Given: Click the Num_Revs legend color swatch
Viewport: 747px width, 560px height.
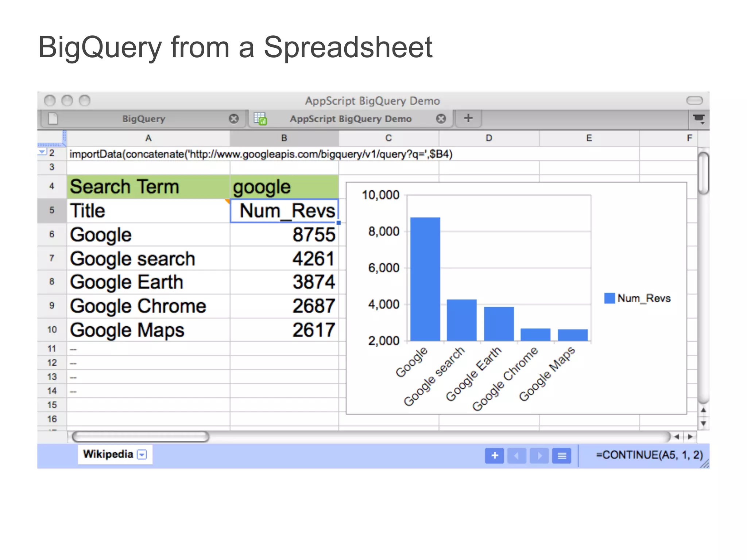Looking at the screenshot, I should (x=609, y=298).
